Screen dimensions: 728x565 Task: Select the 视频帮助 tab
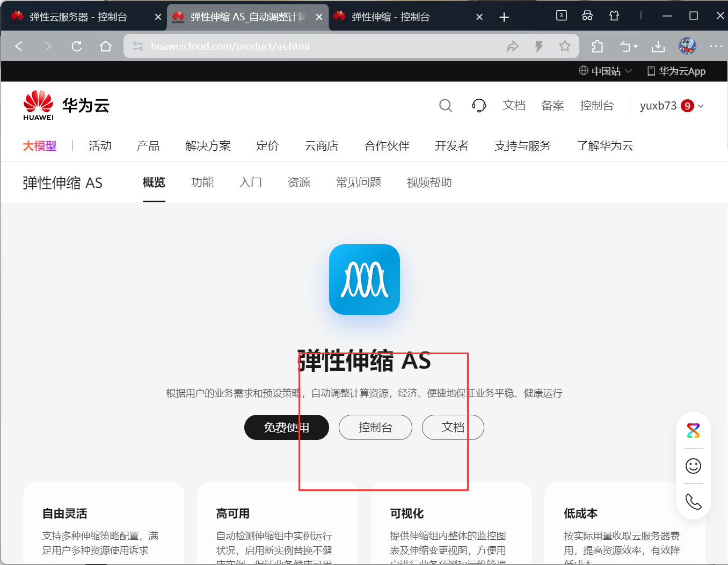click(429, 182)
